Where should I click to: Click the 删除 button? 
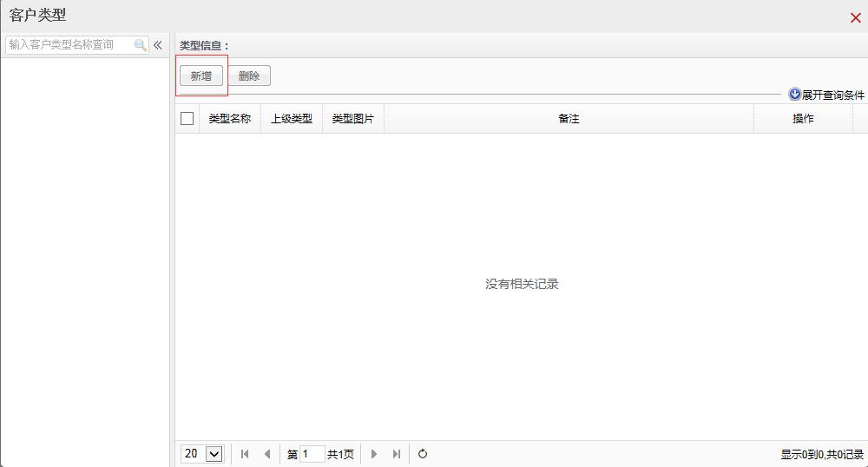[x=249, y=76]
